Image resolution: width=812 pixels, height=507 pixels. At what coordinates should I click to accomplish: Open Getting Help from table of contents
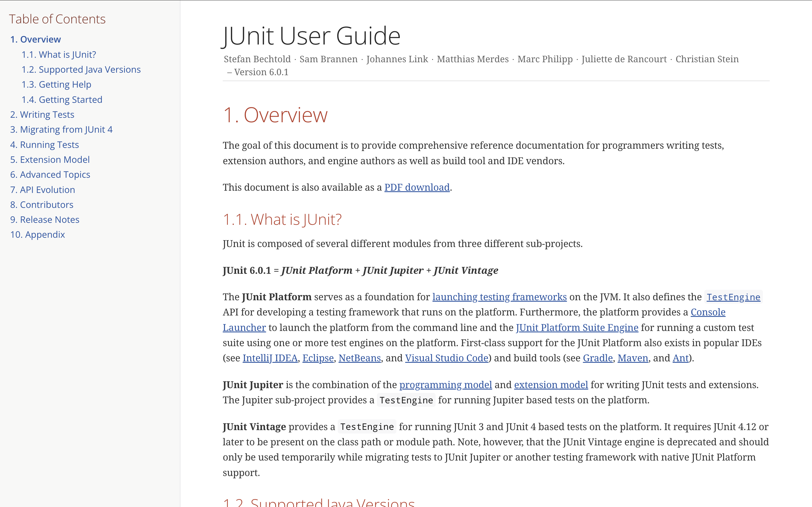click(x=56, y=84)
